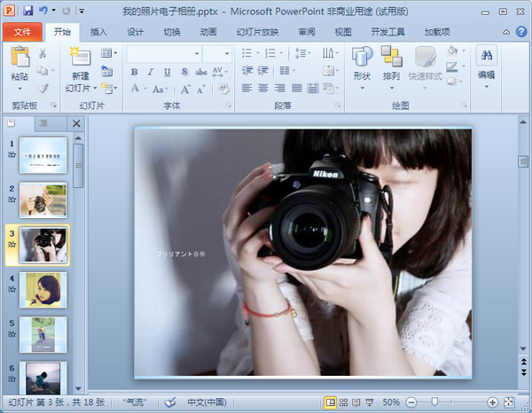Toggle Align Text Left
This screenshot has width=532, height=413.
tap(246, 89)
